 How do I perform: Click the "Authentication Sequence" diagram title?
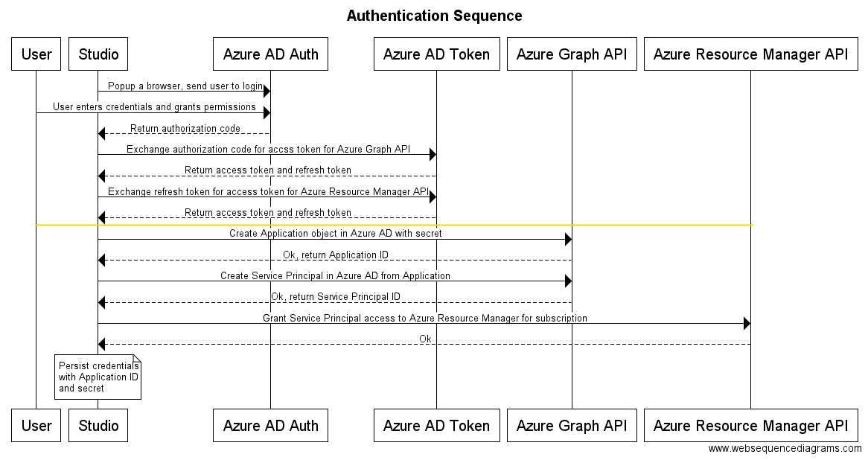pyautogui.click(x=434, y=16)
